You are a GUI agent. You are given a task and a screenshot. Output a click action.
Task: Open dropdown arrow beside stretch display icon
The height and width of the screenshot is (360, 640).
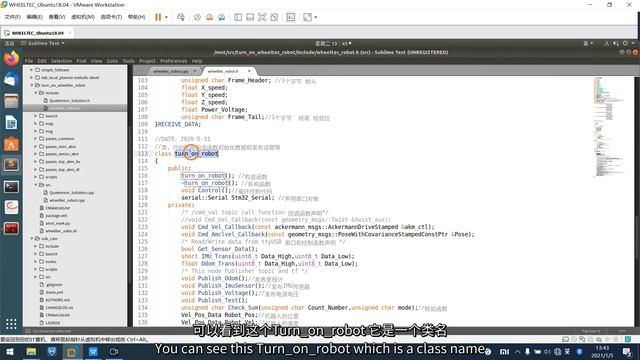coord(316,17)
